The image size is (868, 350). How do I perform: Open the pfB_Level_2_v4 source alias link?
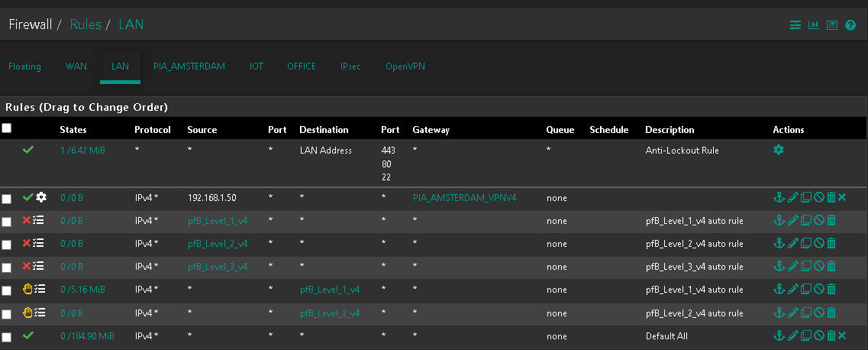point(218,244)
